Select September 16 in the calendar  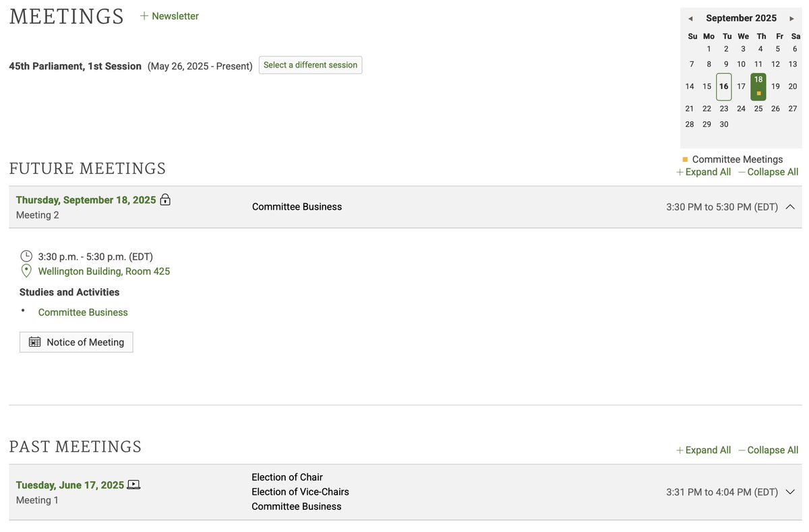pos(723,86)
